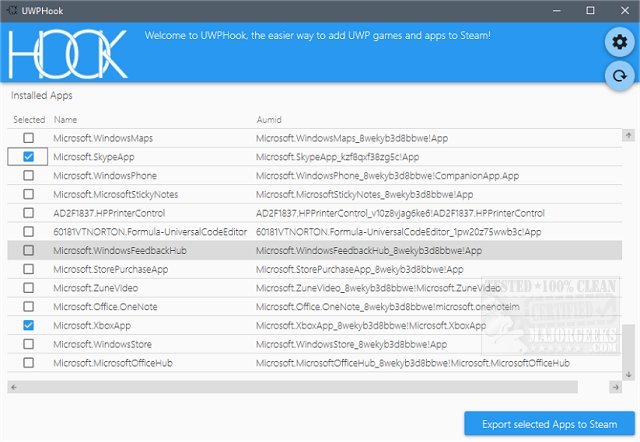Select the Microsoft.MicrosoftStickyNotes checkbox
Screen dimensions: 640x442
point(28,194)
